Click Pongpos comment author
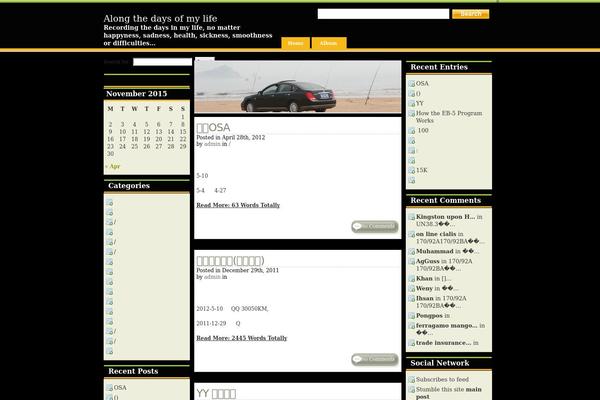Image resolution: width=600 pixels, height=400 pixels. pos(429,316)
